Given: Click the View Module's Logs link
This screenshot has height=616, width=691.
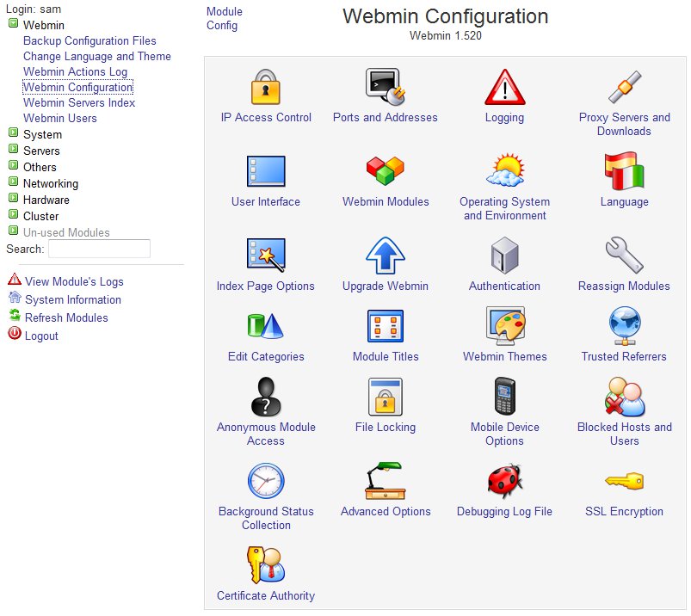Looking at the screenshot, I should [x=74, y=281].
